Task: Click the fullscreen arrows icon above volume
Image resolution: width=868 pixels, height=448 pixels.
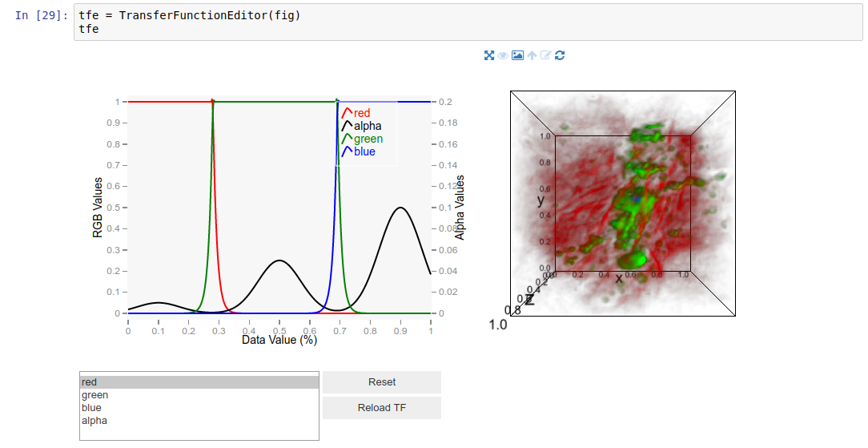Action: [488, 55]
